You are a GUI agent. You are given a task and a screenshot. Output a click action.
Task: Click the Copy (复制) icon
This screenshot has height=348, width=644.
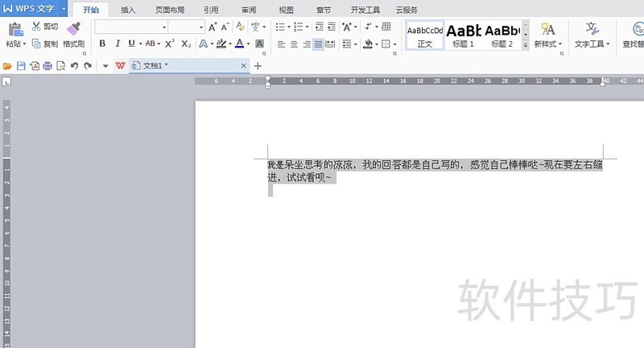point(37,43)
